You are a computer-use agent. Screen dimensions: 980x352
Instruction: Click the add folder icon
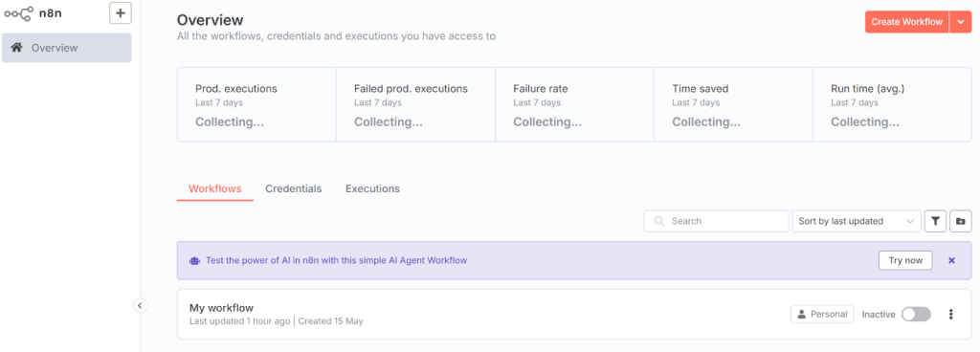pos(961,221)
